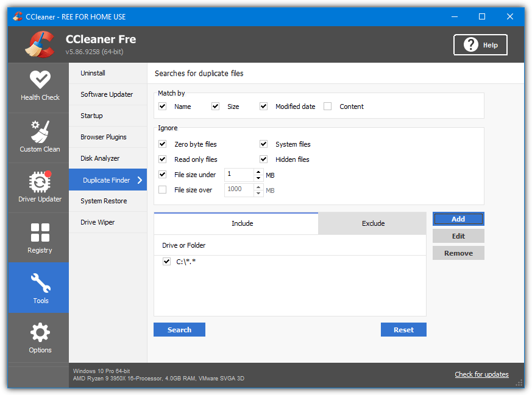Start the duplicate file Search
This screenshot has width=532, height=395.
click(x=180, y=330)
